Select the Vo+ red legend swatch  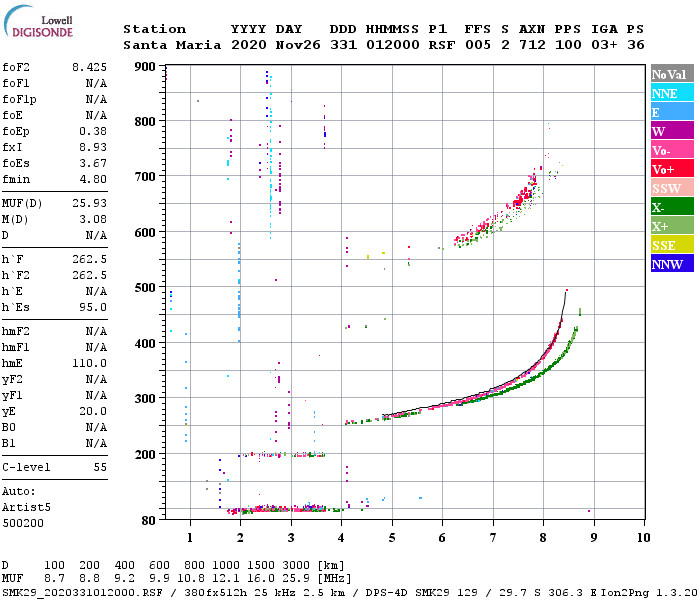coord(672,169)
